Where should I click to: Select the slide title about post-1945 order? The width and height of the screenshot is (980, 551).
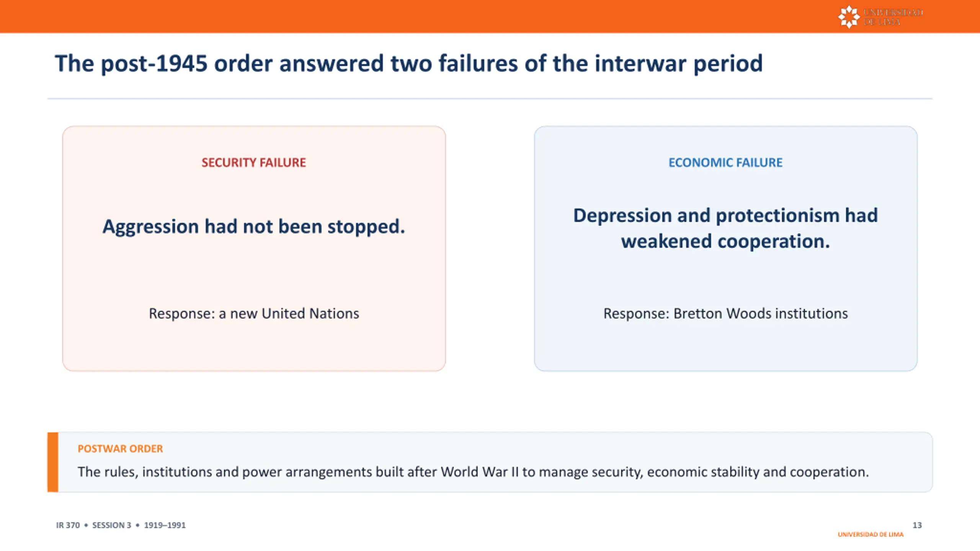click(409, 63)
